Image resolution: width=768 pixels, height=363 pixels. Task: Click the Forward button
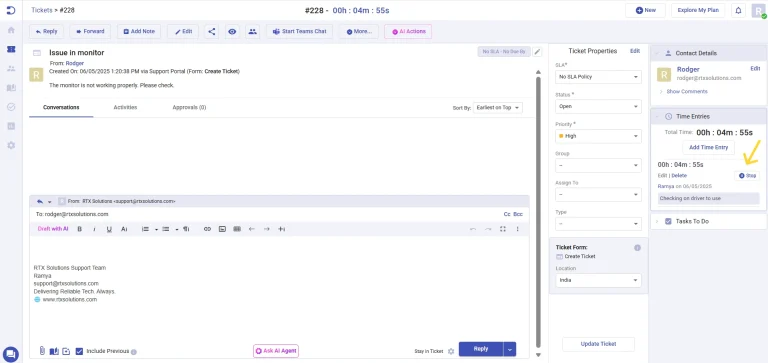tap(90, 31)
